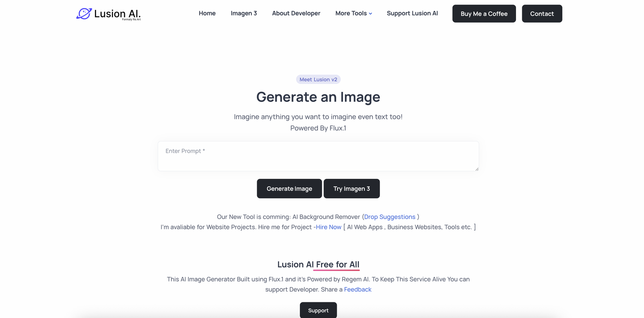Click the Support button
This screenshot has width=644, height=318.
tap(318, 310)
